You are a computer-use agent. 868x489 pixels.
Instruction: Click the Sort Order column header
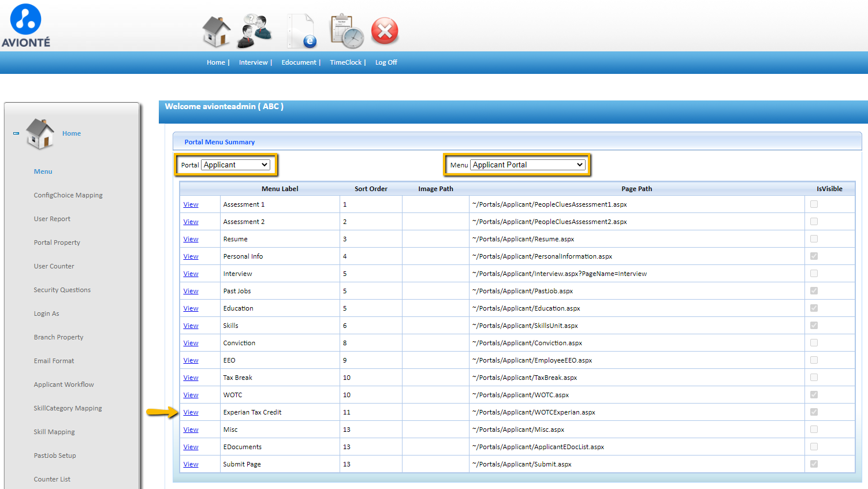click(x=371, y=189)
